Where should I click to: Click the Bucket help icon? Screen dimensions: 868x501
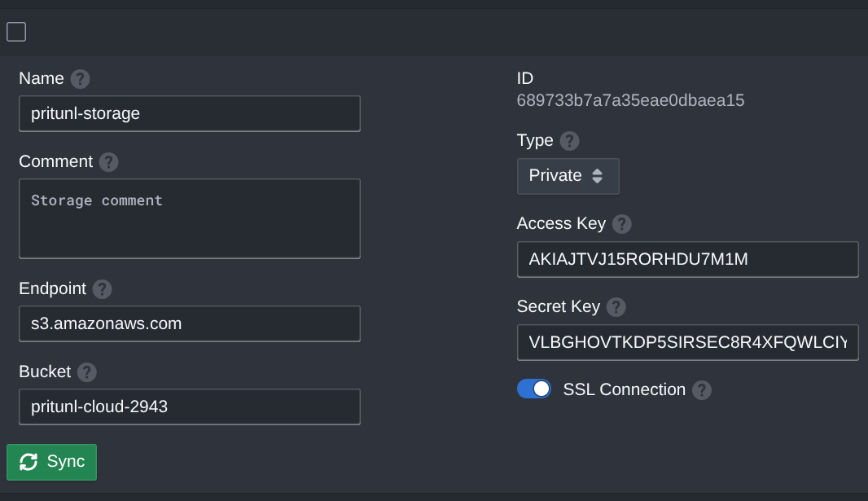(x=86, y=371)
